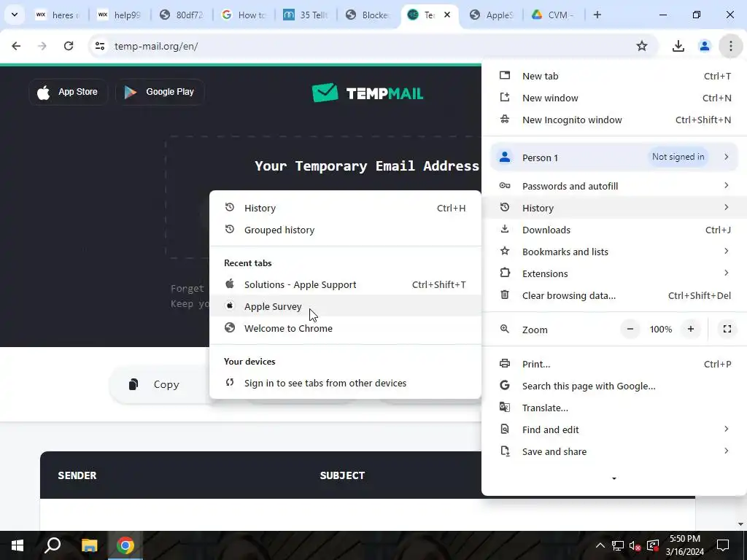The image size is (747, 560).
Task: Click the profile avatar icon in toolbar
Action: (704, 46)
